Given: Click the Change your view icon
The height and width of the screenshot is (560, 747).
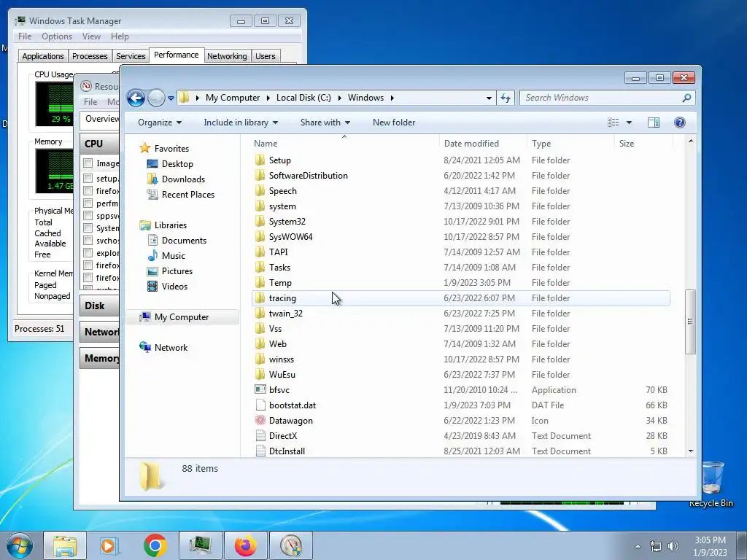Looking at the screenshot, I should pos(613,122).
